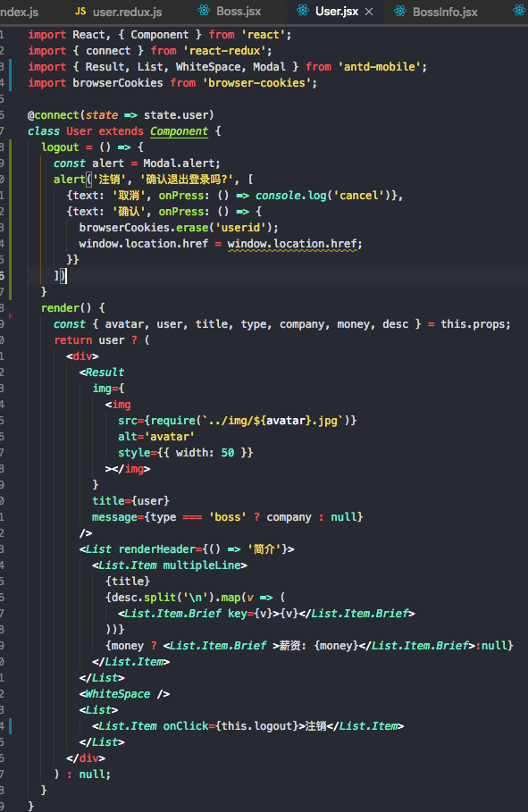Click desc.split('\n').map expression
Viewport: 528px width, 812px height.
click(176, 597)
